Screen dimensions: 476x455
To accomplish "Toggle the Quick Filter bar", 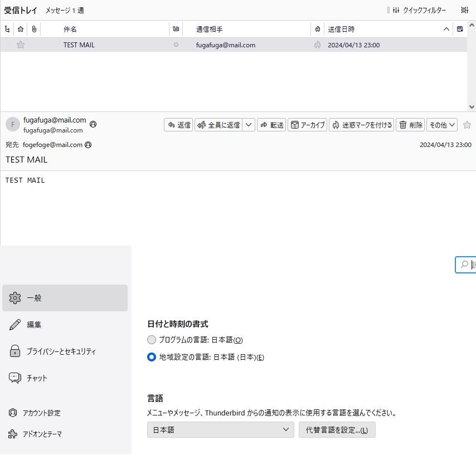I will [x=419, y=10].
